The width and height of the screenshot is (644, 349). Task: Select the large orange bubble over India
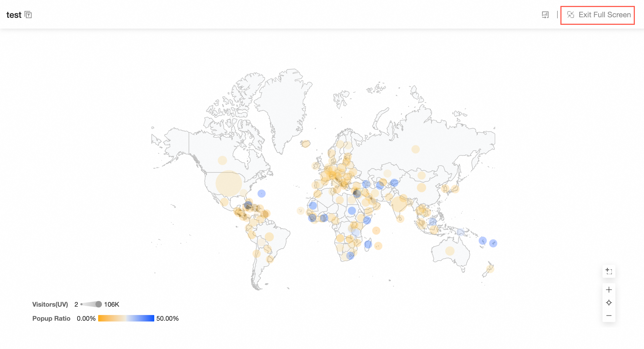399,204
